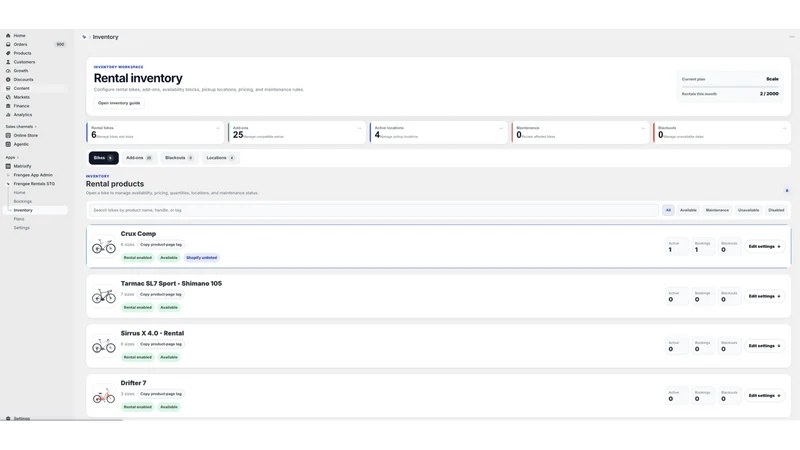
Task: Switch to the Add-ons tab
Action: click(139, 158)
